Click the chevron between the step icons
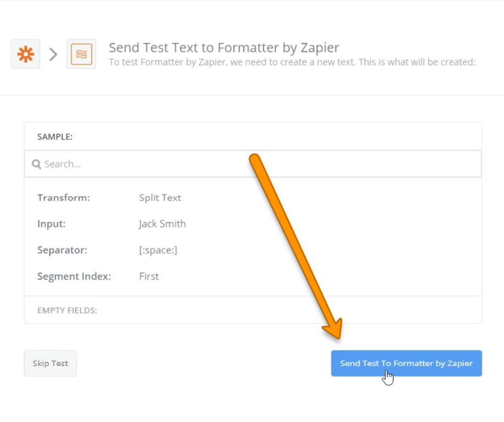Image resolution: width=504 pixels, height=422 pixels. [53, 54]
